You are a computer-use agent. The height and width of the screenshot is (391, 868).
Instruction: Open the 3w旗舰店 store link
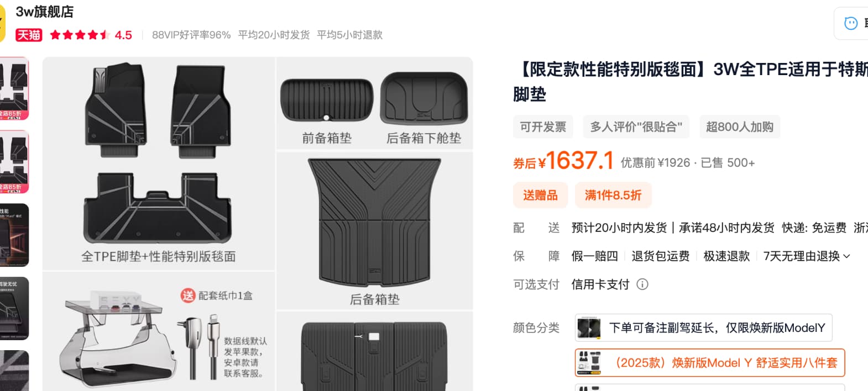(x=45, y=12)
